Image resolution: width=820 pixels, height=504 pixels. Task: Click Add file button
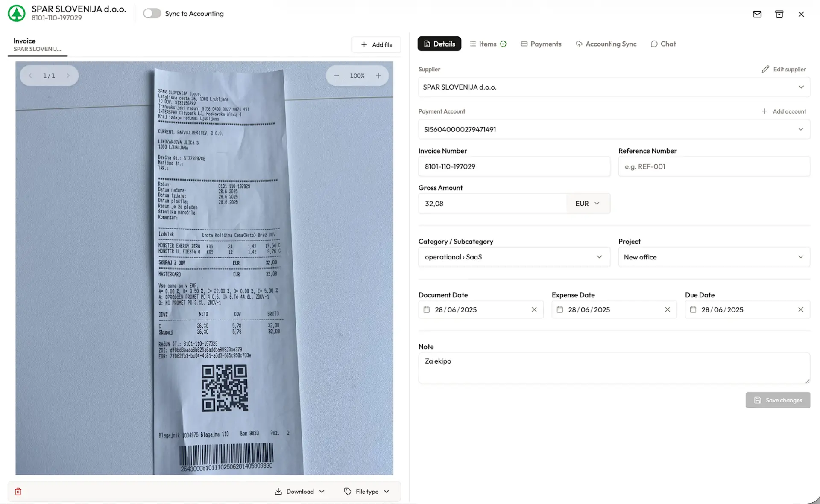376,44
